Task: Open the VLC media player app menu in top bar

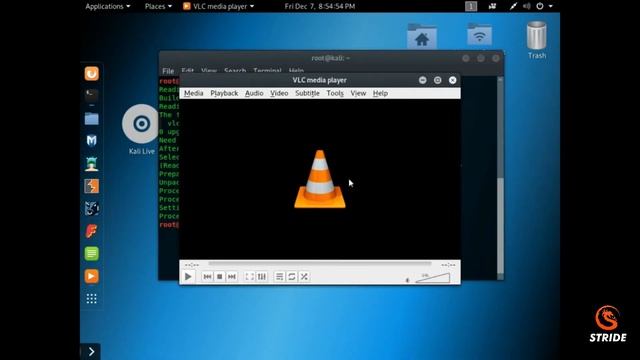Action: 218,6
